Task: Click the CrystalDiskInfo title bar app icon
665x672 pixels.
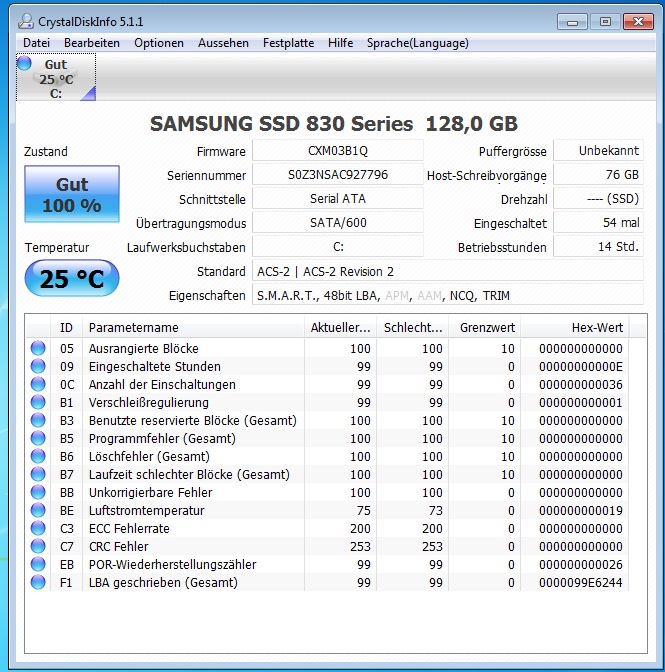Action: [26, 21]
